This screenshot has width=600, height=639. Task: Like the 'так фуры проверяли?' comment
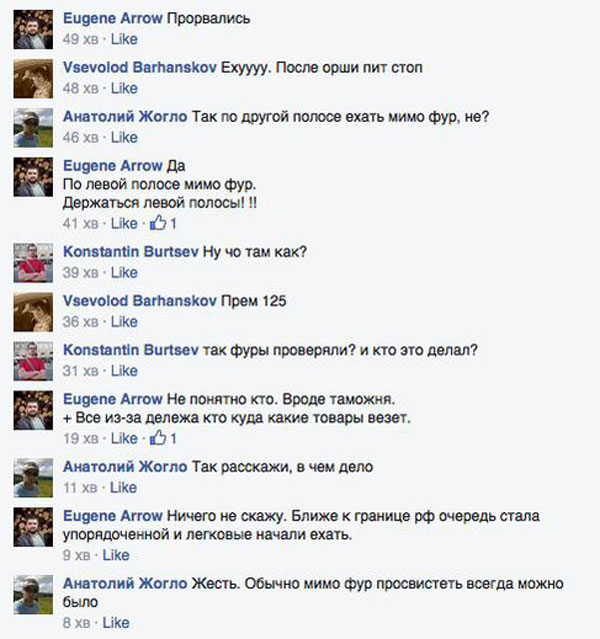point(124,371)
